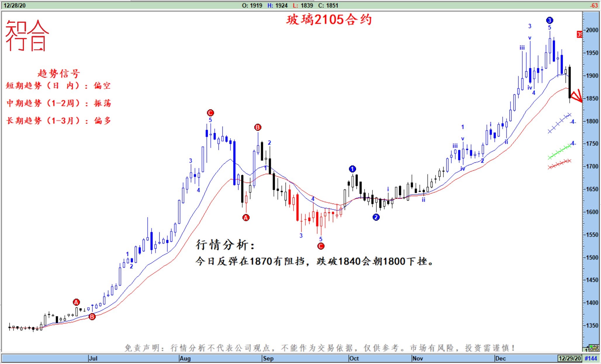The width and height of the screenshot is (601, 364).
Task: Click the Dec label on time axis
Action: point(500,358)
